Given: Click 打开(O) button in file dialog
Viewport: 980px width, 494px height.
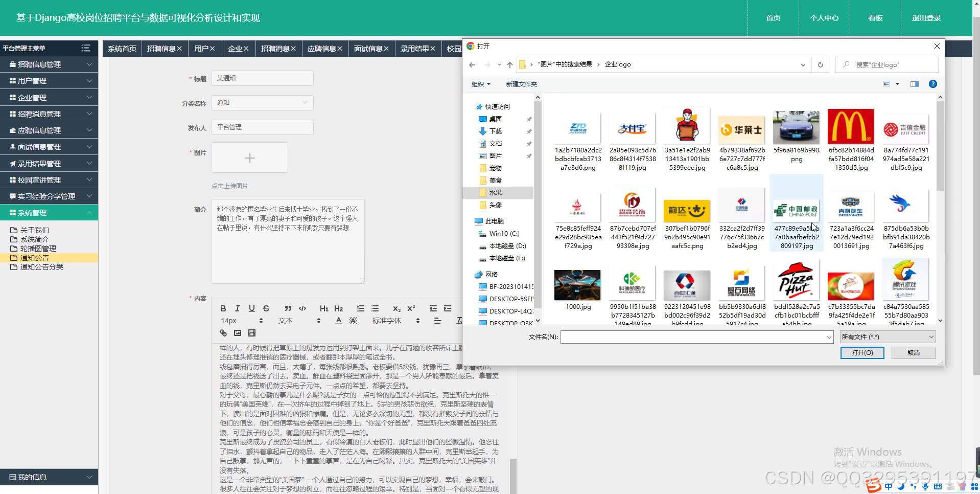Looking at the screenshot, I should (x=862, y=352).
